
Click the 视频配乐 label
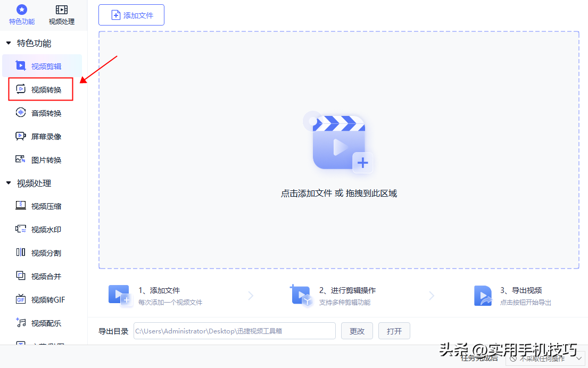tap(46, 323)
